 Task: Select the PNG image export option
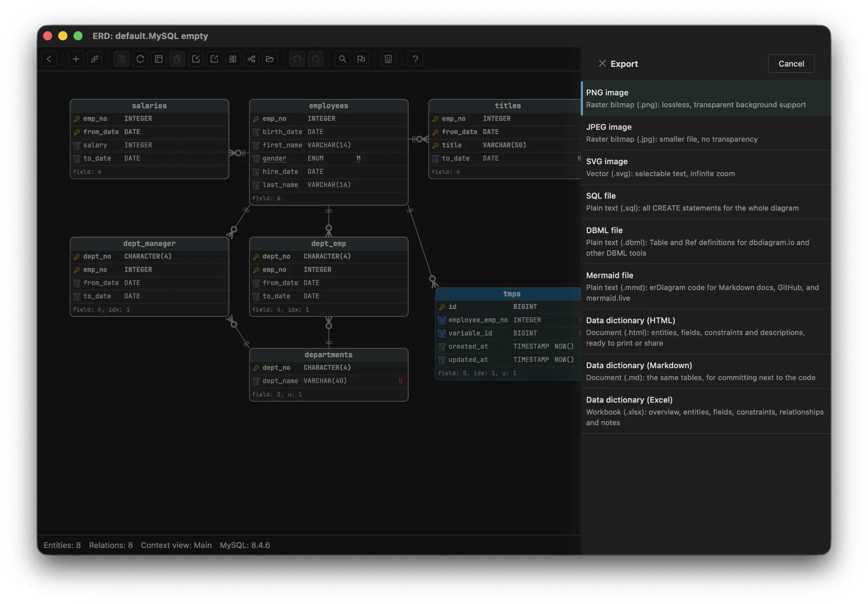click(706, 98)
